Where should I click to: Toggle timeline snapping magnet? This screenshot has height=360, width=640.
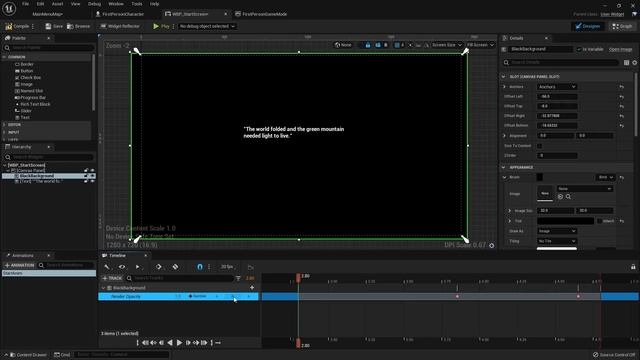pos(200,267)
